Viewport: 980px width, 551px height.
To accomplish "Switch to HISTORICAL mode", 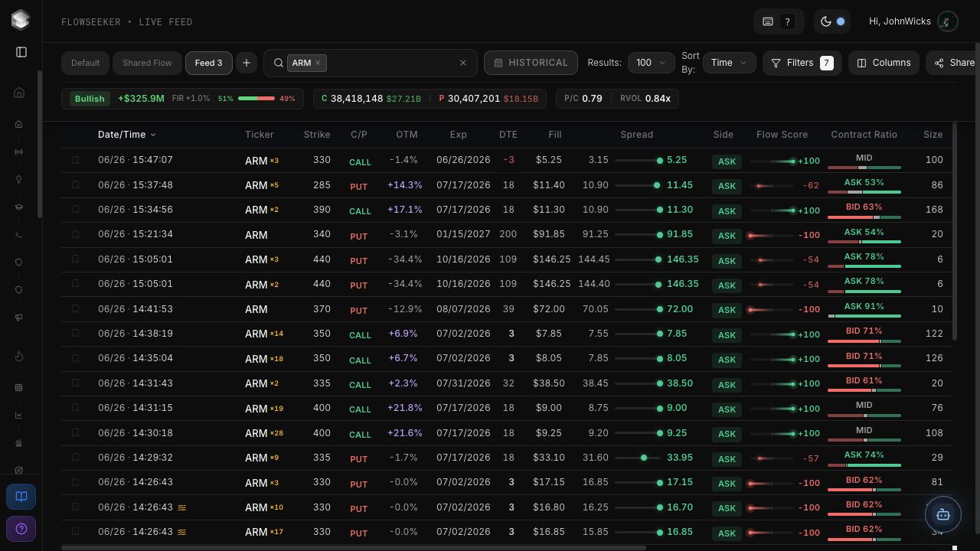I will point(531,63).
